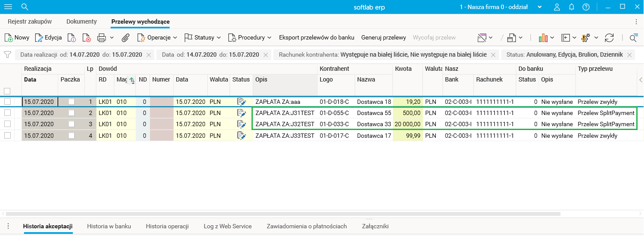Open notifications bell
Image resolution: width=644 pixels, height=236 pixels.
pos(572,7)
